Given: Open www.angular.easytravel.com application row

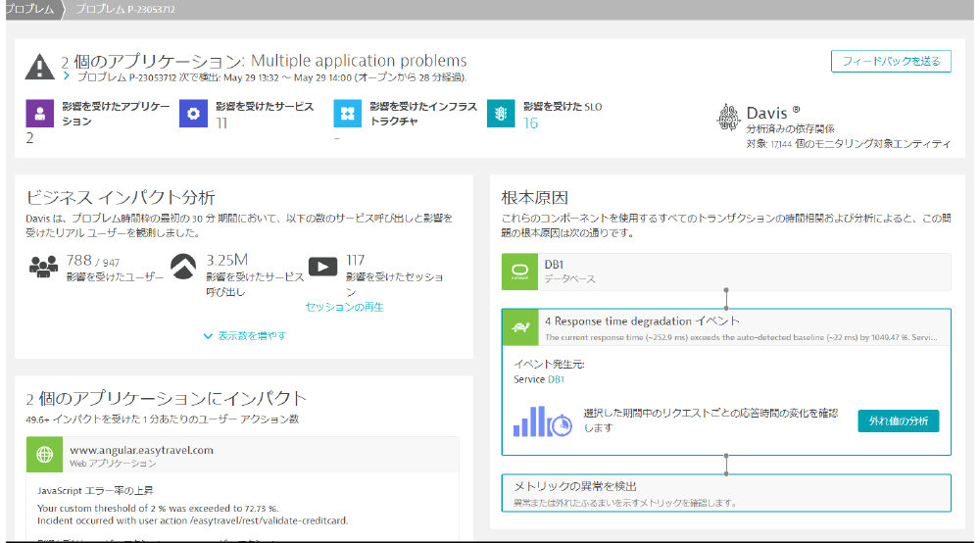Looking at the screenshot, I should coord(242,454).
